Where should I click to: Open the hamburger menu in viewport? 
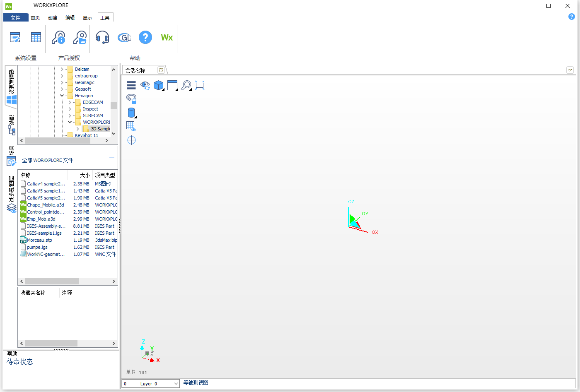[x=131, y=85]
